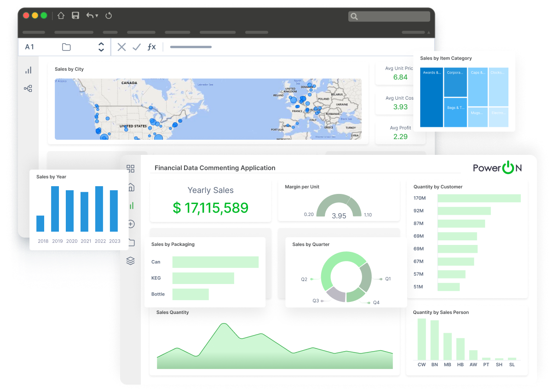Click the search field in the title bar
Viewport: 554px width, 392px height.
click(389, 16)
